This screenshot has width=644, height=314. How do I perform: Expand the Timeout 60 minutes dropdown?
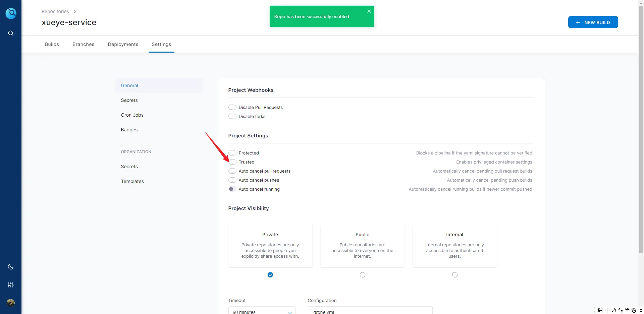pos(262,311)
